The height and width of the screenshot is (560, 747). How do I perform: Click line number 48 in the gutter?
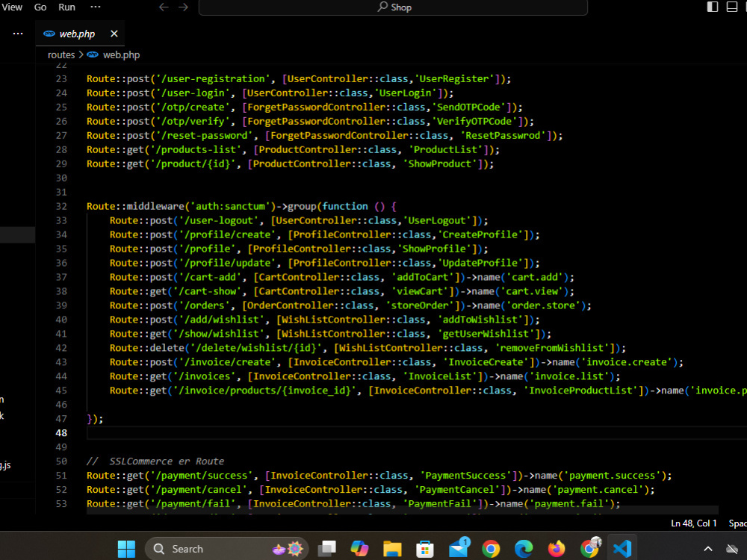pyautogui.click(x=61, y=433)
